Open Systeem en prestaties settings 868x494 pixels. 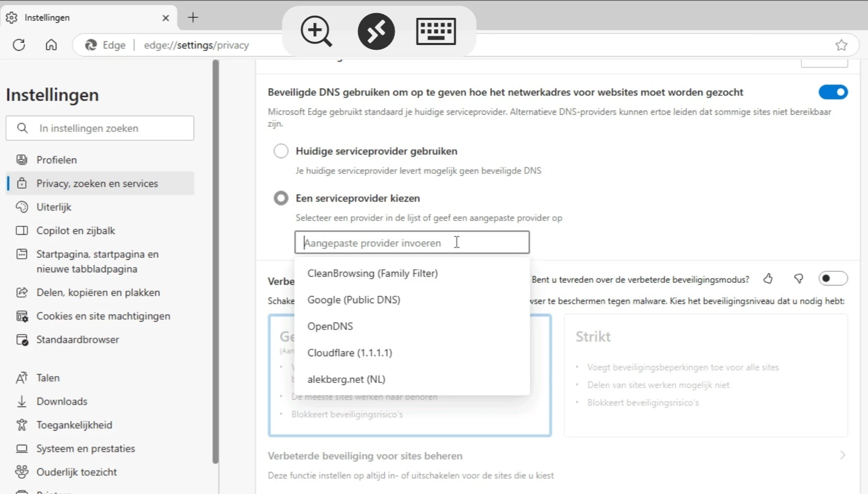(x=100, y=448)
